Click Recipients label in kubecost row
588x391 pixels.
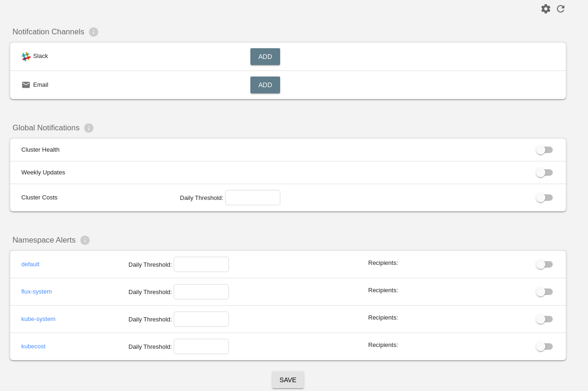pyautogui.click(x=383, y=345)
